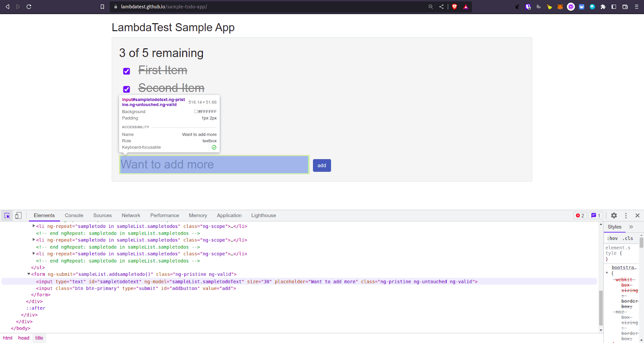Collapse the form ng-submit node
The image size is (644, 343).
(x=29, y=274)
